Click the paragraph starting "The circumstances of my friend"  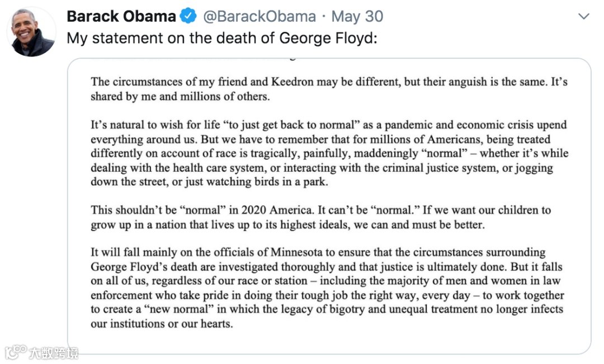[329, 82]
